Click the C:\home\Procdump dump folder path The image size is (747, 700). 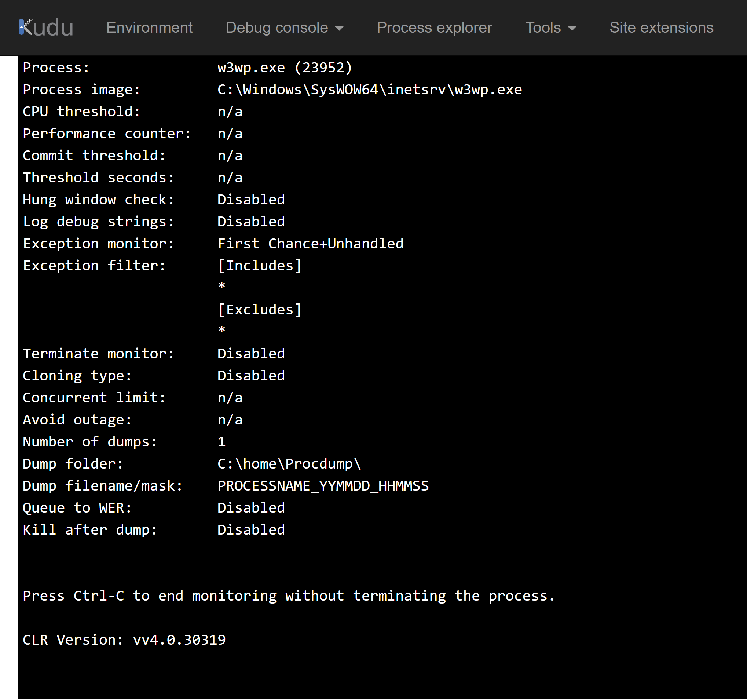pyautogui.click(x=289, y=463)
